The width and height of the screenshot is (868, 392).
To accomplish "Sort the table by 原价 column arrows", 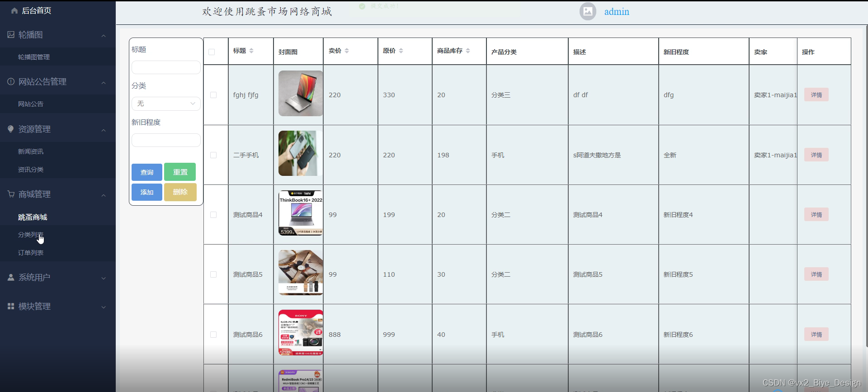I will click(x=401, y=51).
